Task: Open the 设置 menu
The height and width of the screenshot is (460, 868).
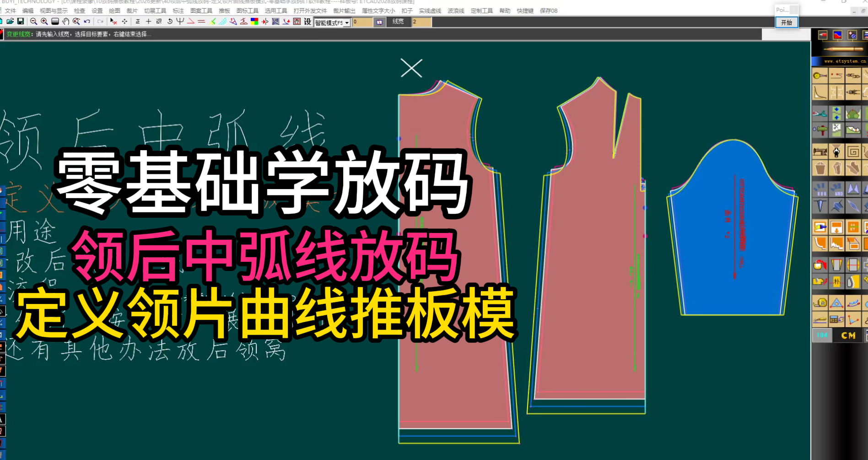Action: click(97, 10)
